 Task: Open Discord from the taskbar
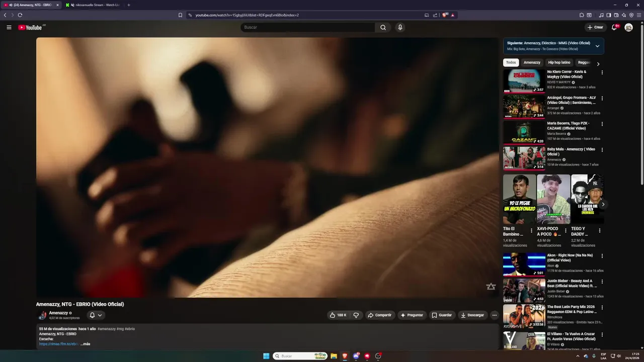(x=356, y=356)
